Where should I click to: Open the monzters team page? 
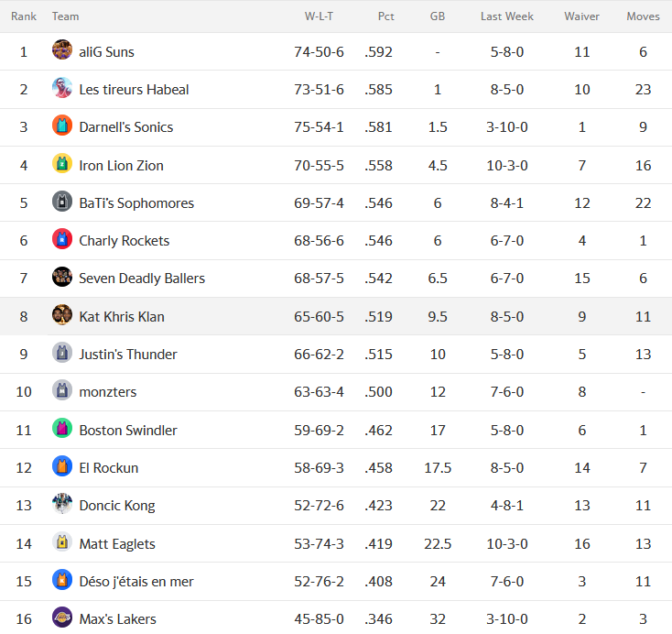107,392
